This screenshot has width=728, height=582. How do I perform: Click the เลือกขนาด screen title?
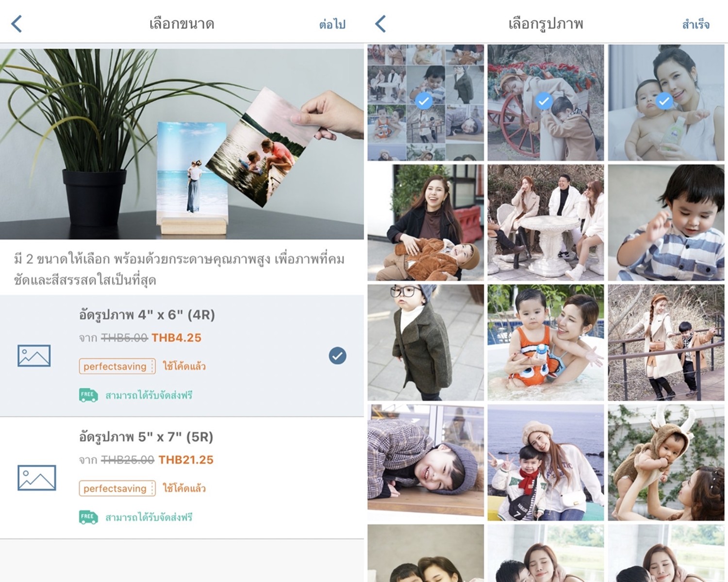click(x=182, y=24)
